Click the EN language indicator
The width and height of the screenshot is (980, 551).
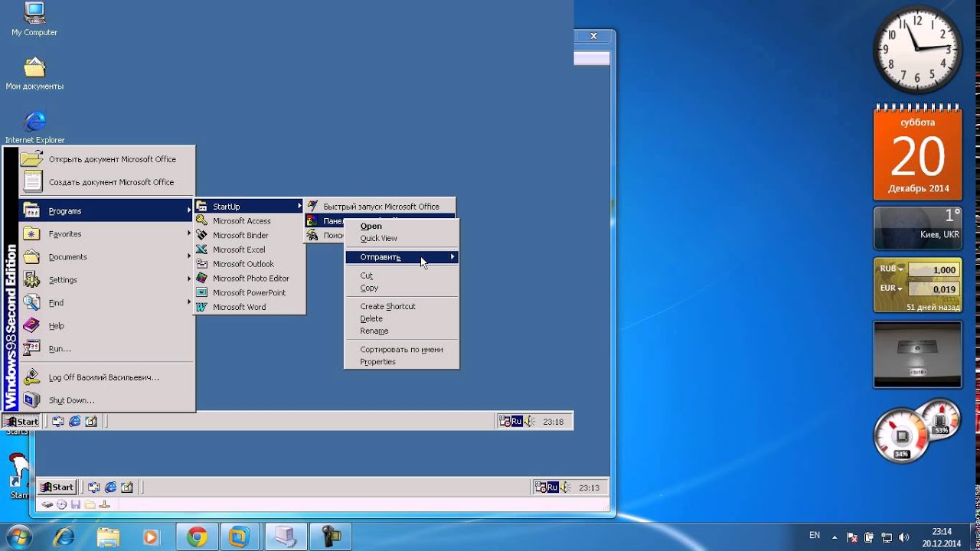click(815, 536)
